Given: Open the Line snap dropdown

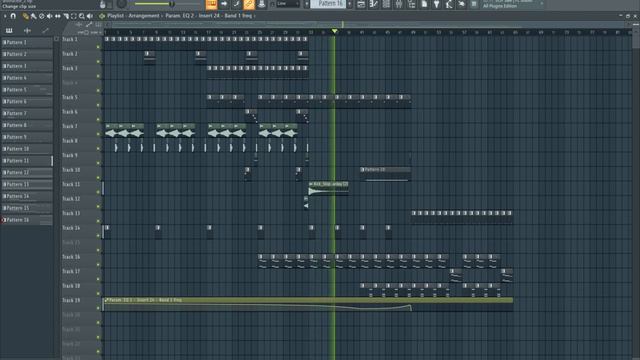Looking at the screenshot, I should [x=288, y=4].
